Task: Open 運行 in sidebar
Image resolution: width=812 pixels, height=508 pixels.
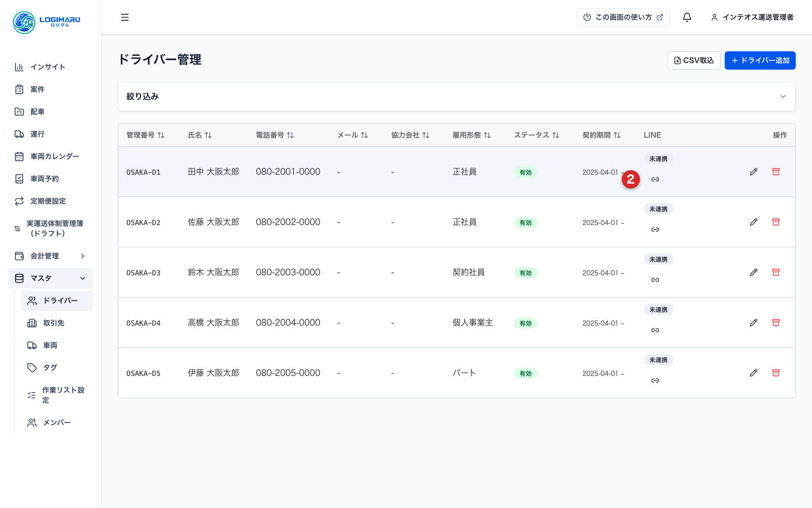Action: tap(50, 134)
